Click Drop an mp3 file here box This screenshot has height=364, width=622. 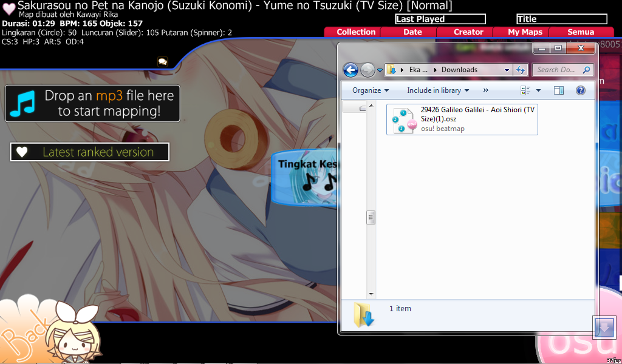tap(92, 103)
